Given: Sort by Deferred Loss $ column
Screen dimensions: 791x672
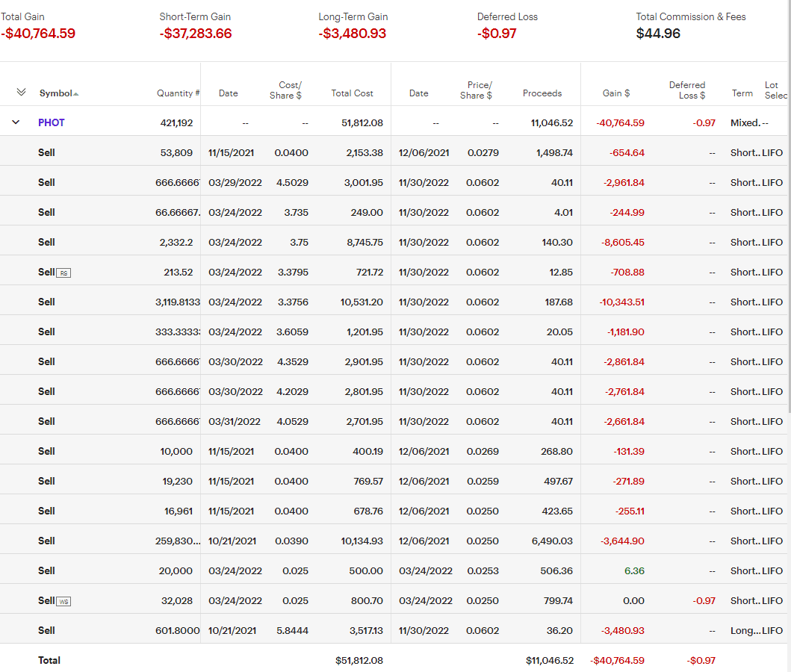Looking at the screenshot, I should coord(686,90).
